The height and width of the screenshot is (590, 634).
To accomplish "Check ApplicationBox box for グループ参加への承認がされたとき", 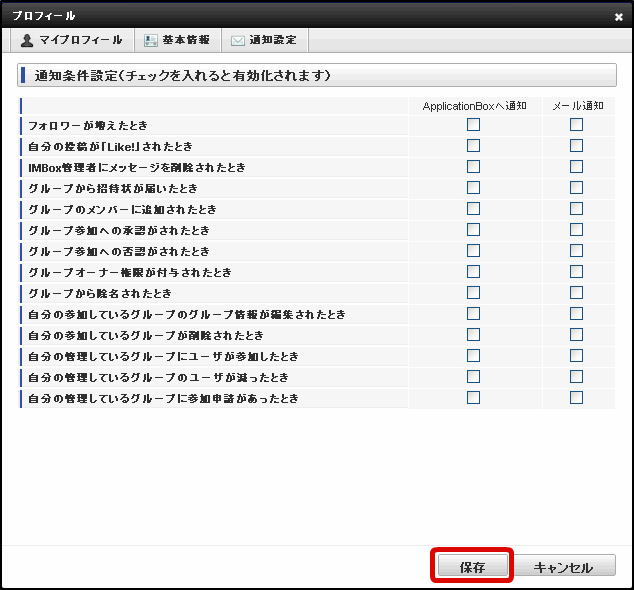I will [x=473, y=230].
